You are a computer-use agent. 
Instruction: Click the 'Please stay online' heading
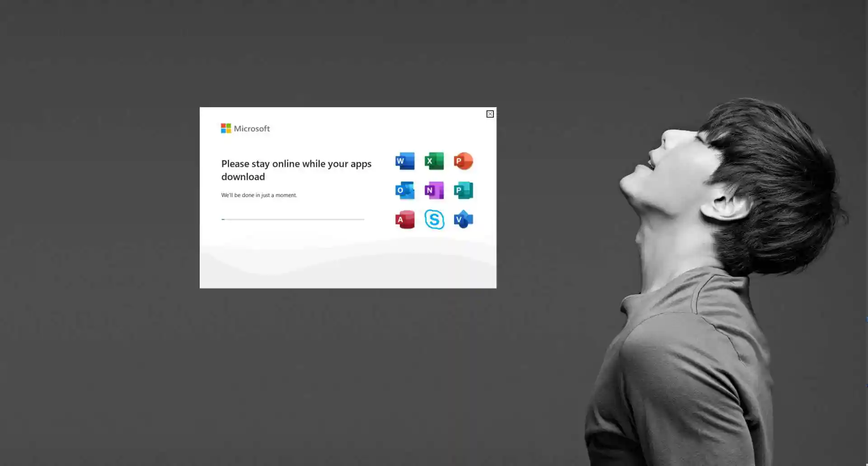(x=296, y=170)
